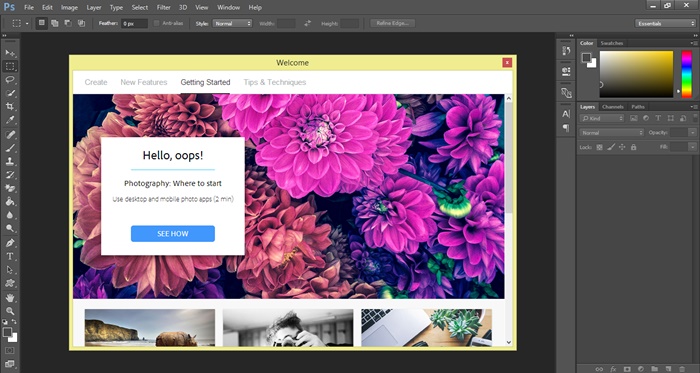Screen dimensions: 700x373
Task: Select the Hand tool
Action: (10, 298)
